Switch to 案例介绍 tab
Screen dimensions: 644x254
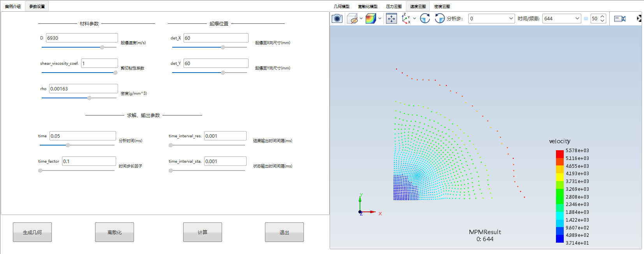click(13, 6)
